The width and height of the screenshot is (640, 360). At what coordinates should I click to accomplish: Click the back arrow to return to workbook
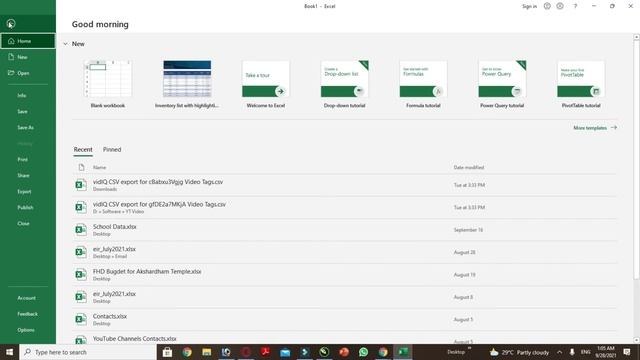[11, 24]
